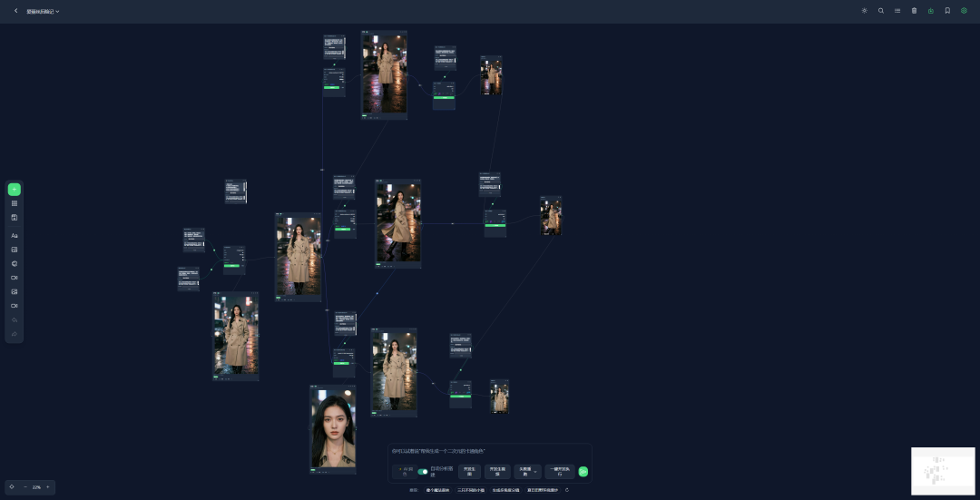
Task: Click the undo arrow in left toolbar
Action: 15,320
